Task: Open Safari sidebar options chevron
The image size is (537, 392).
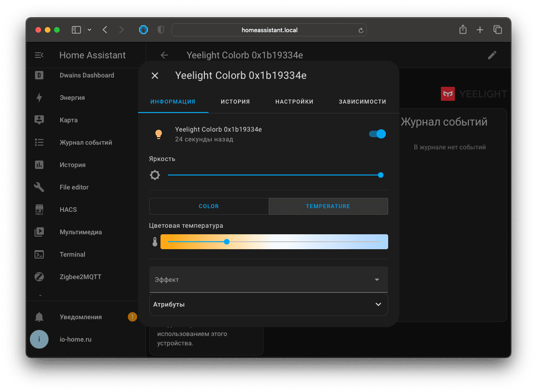Action: 90,30
